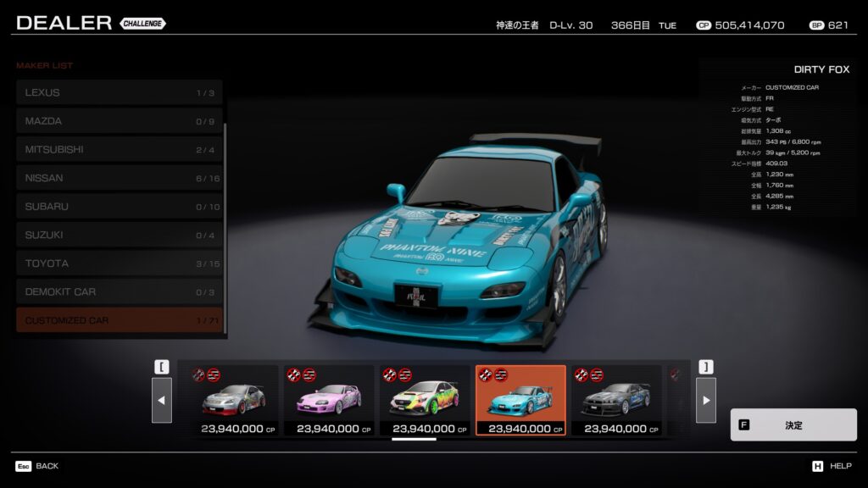The image size is (868, 488).
Task: Click tuning-restricted icon on pink car card
Action: pos(294,375)
